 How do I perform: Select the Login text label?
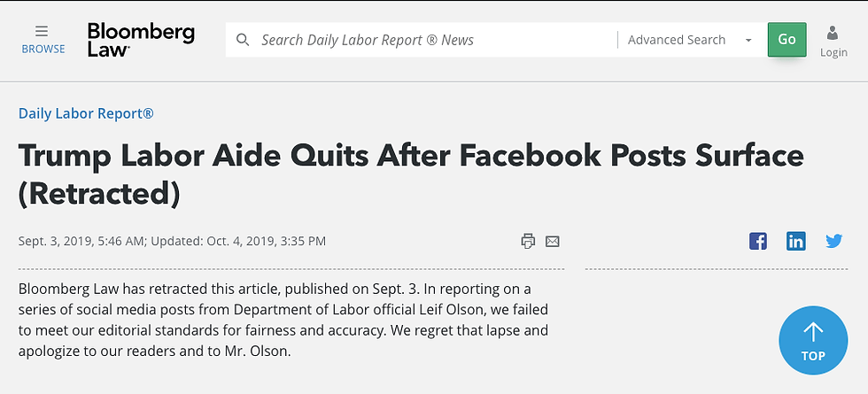(x=833, y=52)
